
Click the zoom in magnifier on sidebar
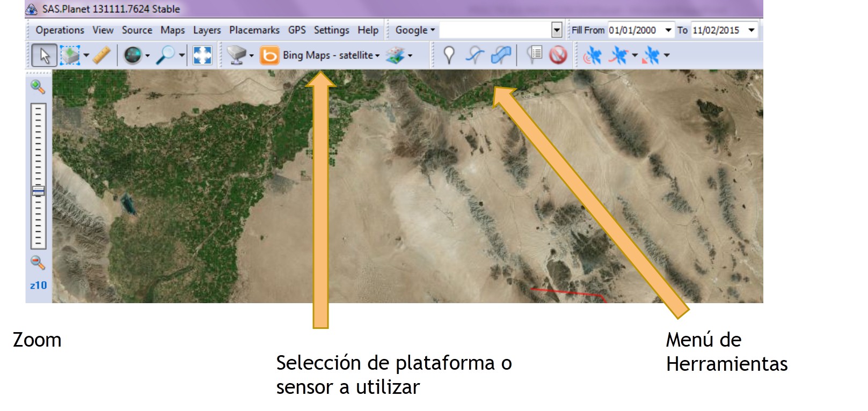click(38, 87)
